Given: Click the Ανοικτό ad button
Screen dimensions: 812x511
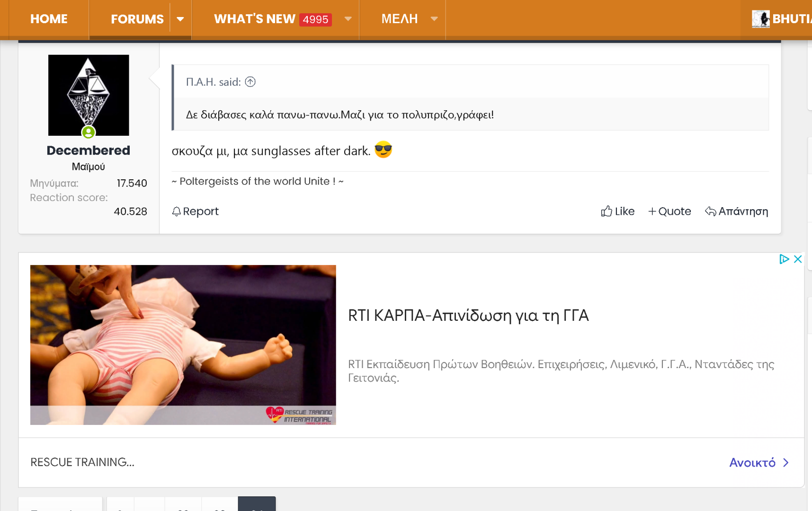Looking at the screenshot, I should coord(759,463).
